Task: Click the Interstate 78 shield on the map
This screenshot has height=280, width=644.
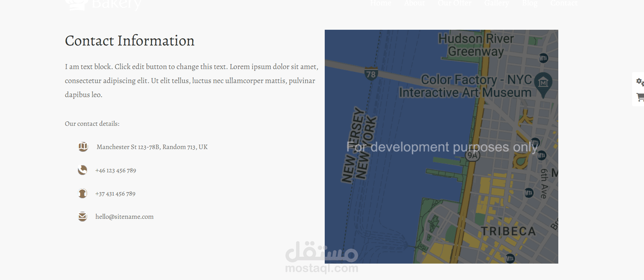Action: coord(371,74)
